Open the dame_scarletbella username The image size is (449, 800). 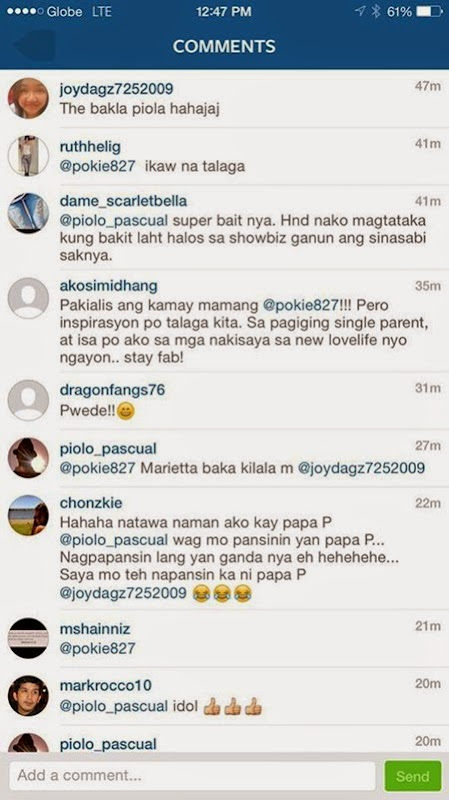123,201
